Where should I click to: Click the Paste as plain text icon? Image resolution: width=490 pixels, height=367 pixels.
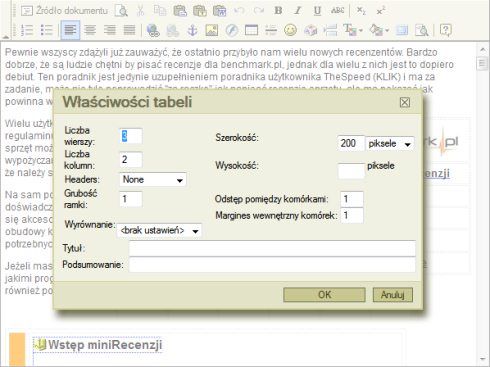pos(200,11)
